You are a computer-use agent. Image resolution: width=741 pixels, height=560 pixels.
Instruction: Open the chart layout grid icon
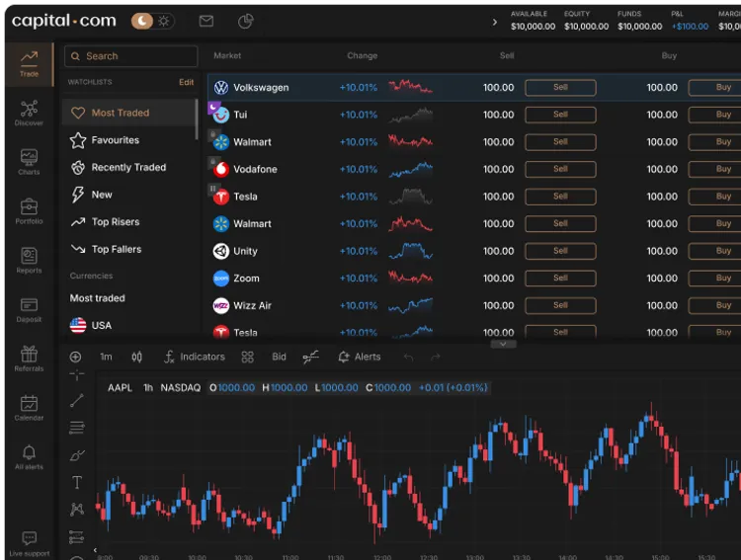(248, 357)
